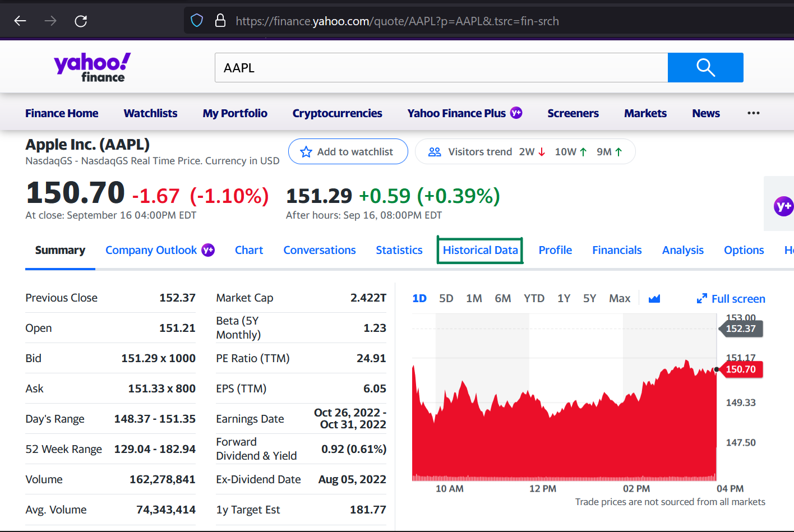Image resolution: width=794 pixels, height=532 pixels.
Task: Click Apple Inc. (AAPL) heading
Action: (x=87, y=145)
